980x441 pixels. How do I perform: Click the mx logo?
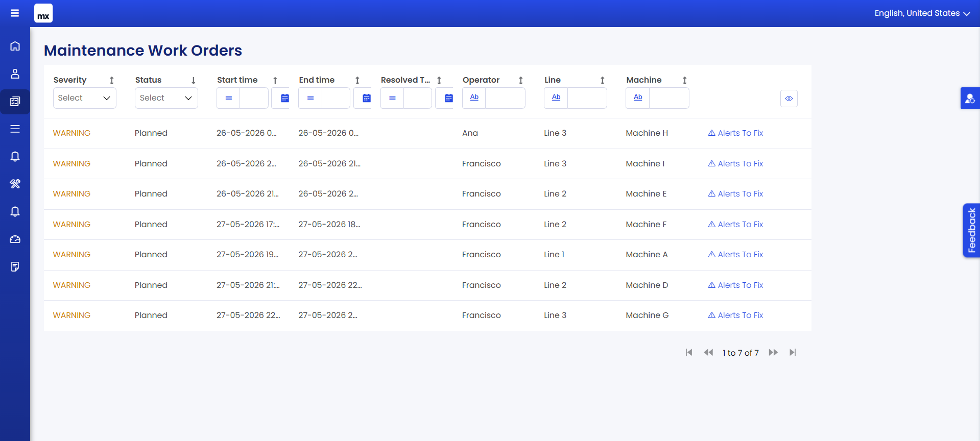click(43, 13)
